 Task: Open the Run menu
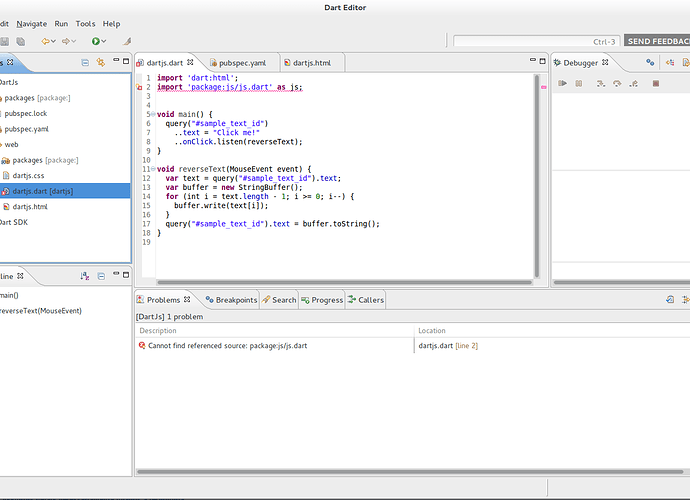pos(61,24)
